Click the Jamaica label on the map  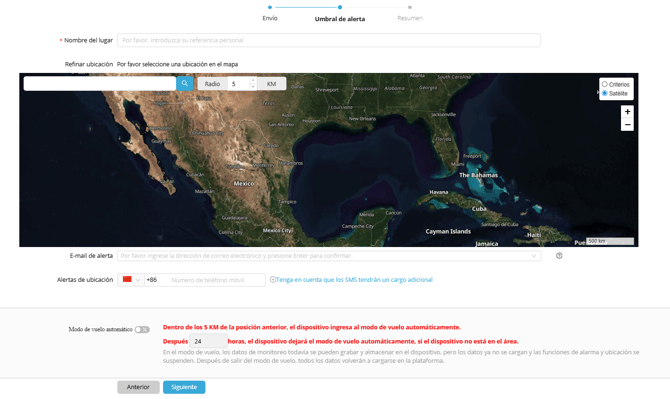pos(486,244)
